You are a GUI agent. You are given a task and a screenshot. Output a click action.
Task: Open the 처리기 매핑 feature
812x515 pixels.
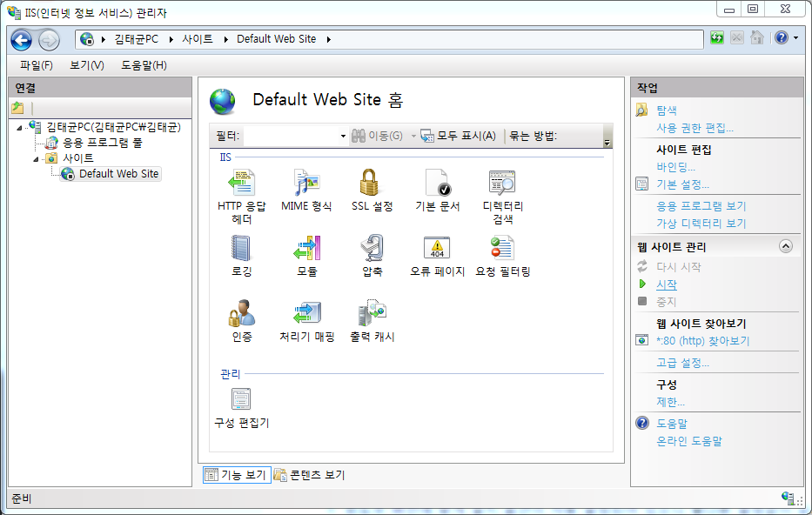tap(306, 321)
